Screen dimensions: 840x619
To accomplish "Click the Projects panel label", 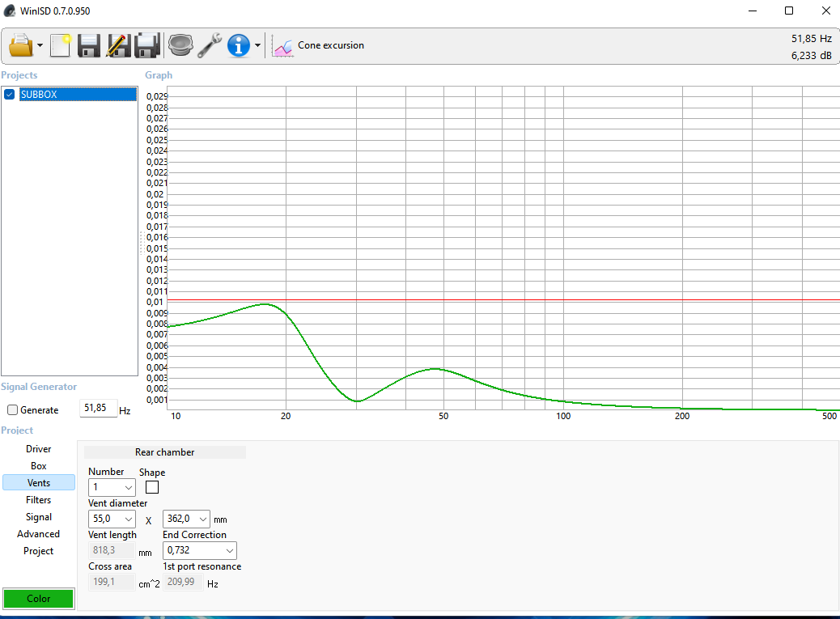I will click(19, 75).
